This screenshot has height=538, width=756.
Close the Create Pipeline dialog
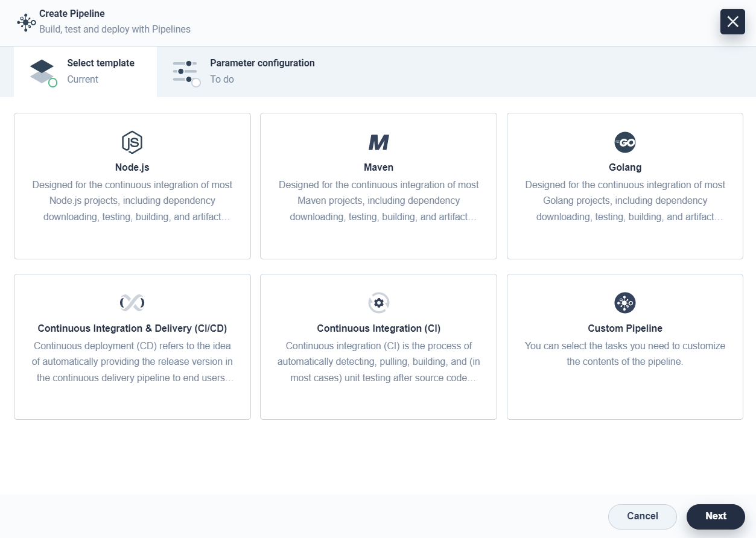tap(732, 22)
